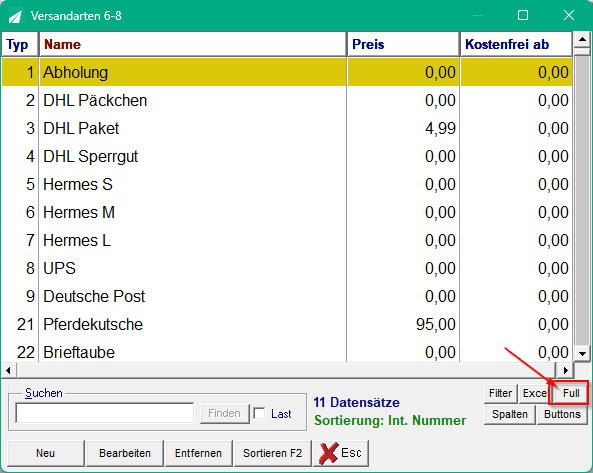Click the Neu button
The height and width of the screenshot is (473, 593).
pos(45,453)
